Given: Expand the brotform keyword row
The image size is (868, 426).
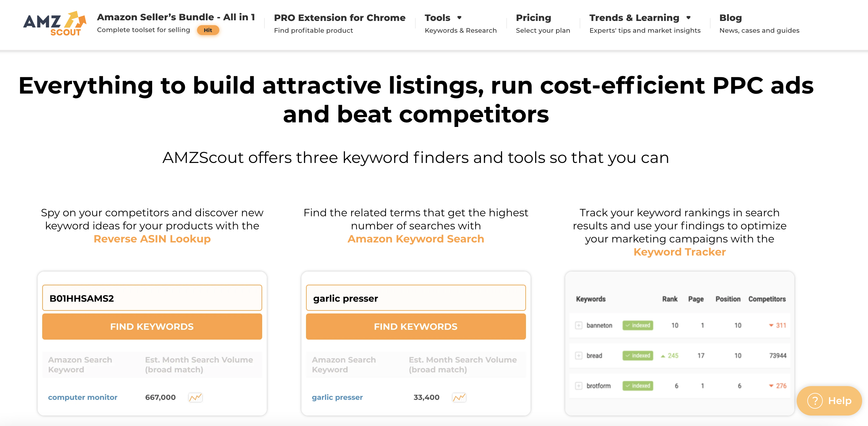Looking at the screenshot, I should 579,385.
